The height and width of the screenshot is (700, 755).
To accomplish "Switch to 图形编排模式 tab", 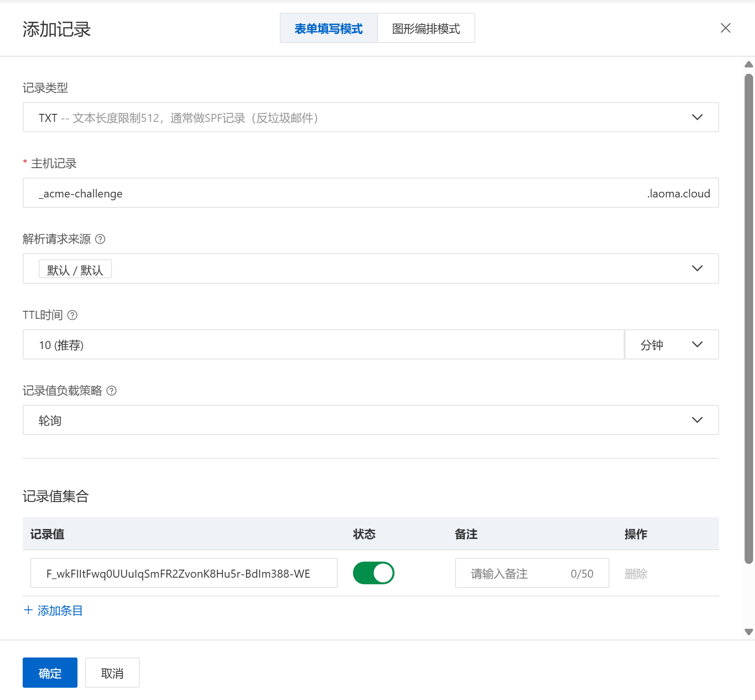I will 426,28.
